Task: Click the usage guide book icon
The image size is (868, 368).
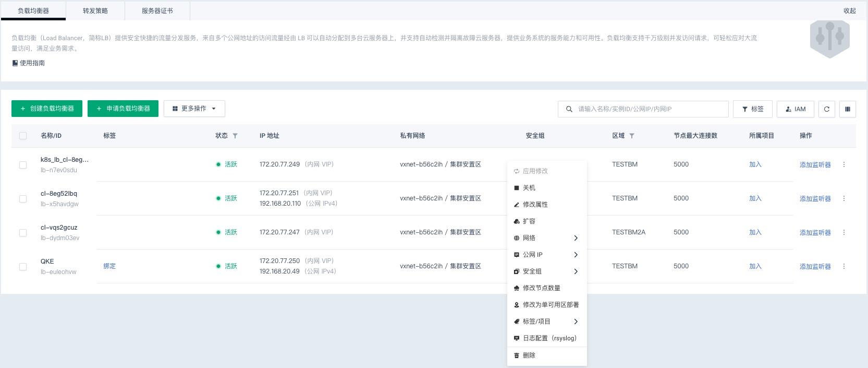Action: (x=15, y=63)
